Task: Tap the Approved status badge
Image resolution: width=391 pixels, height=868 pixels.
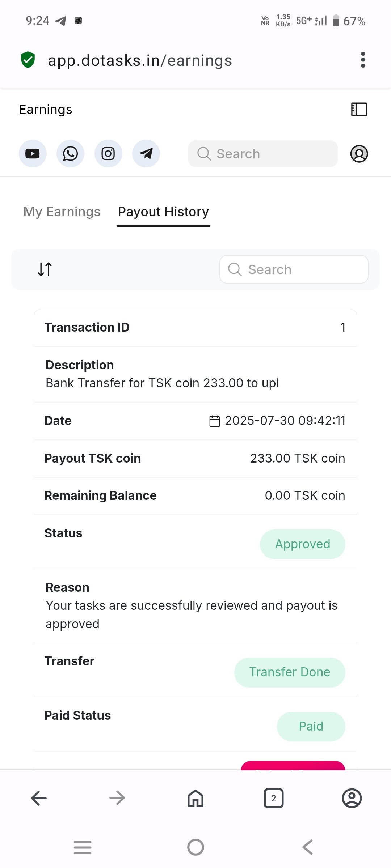Action: pyautogui.click(x=302, y=544)
